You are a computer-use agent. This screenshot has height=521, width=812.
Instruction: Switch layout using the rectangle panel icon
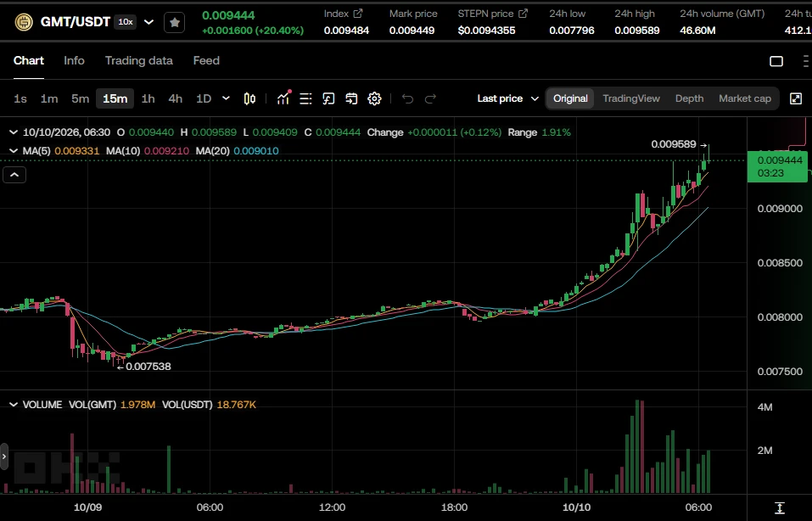tap(776, 61)
